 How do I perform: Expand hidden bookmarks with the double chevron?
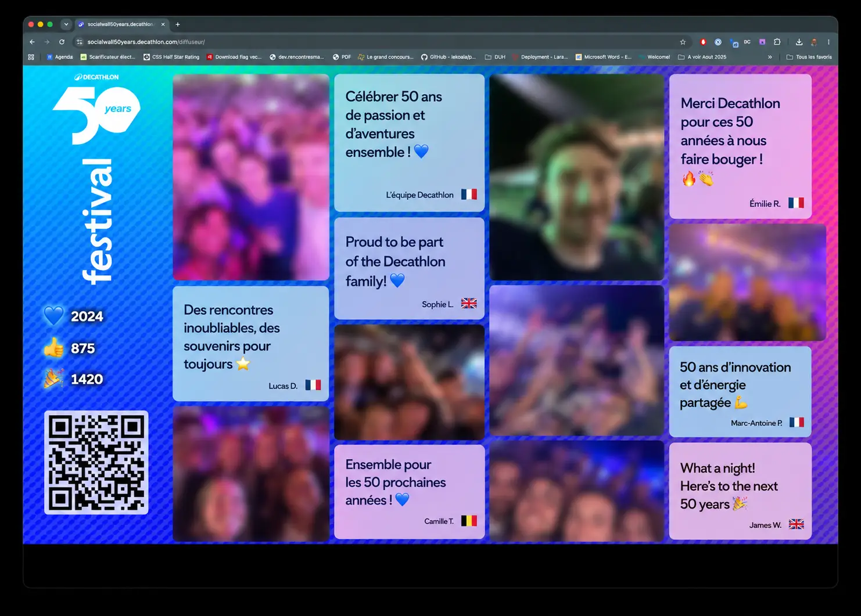770,57
